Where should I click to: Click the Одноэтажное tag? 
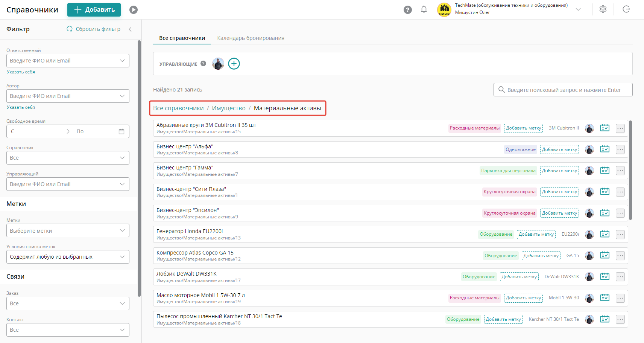[521, 149]
